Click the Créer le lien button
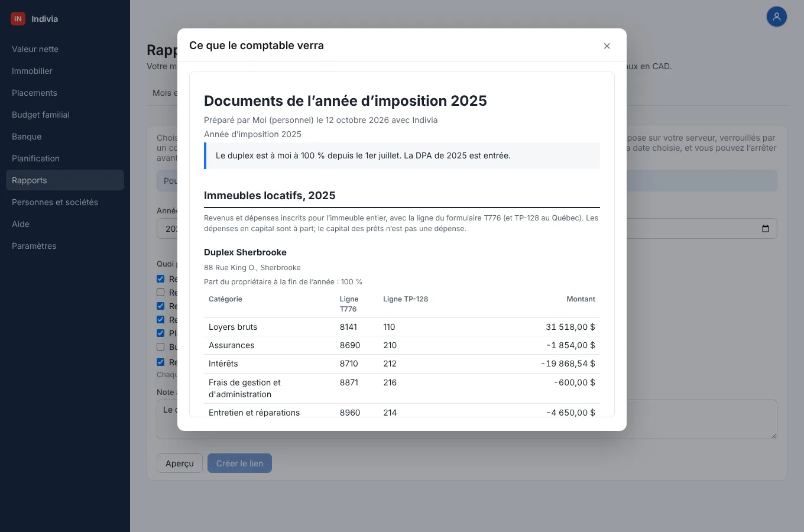The width and height of the screenshot is (804, 532). tap(239, 463)
